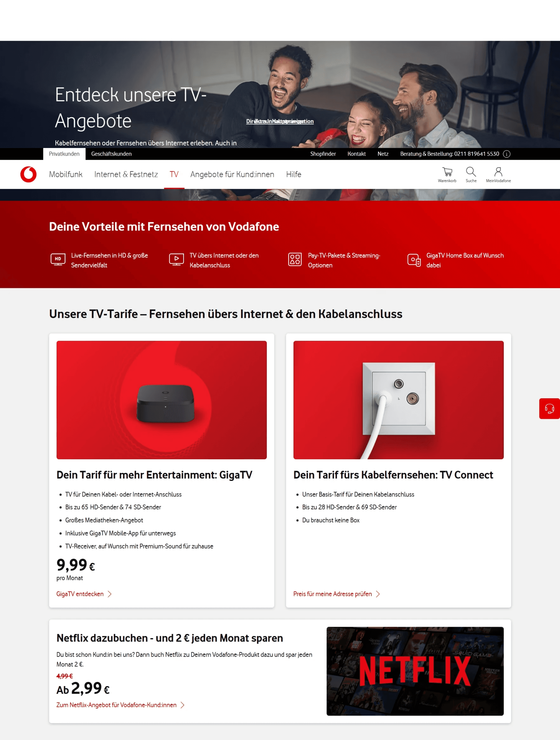
Task: Click 'Bis zu 28 HD-Sender & 69 SD-Sender'
Action: pyautogui.click(x=349, y=507)
